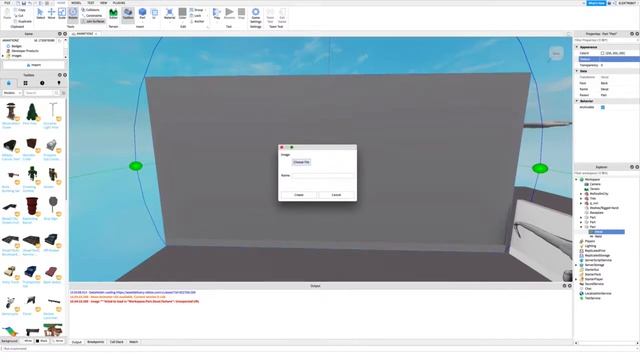Expand ServerStorage in Explorer

(577, 265)
